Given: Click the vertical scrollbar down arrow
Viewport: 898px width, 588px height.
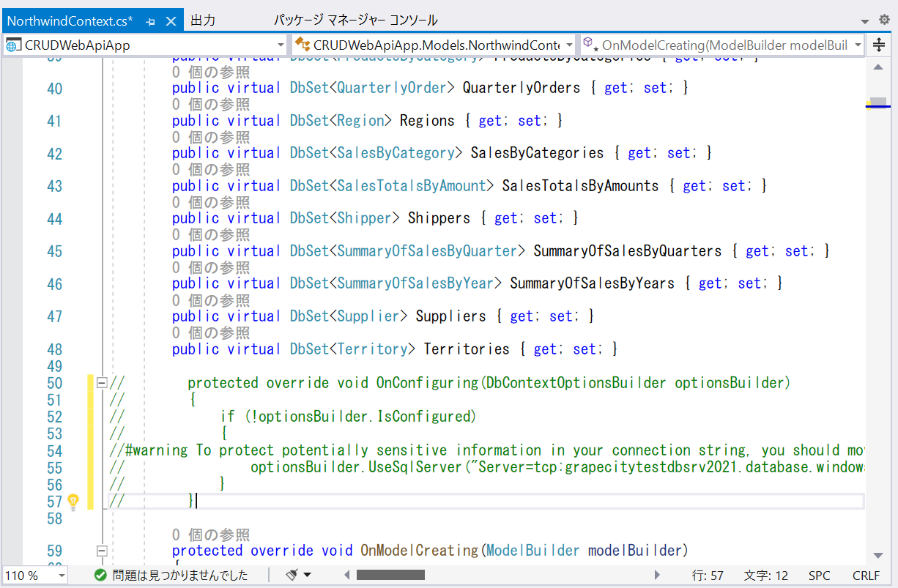Looking at the screenshot, I should tap(877, 557).
